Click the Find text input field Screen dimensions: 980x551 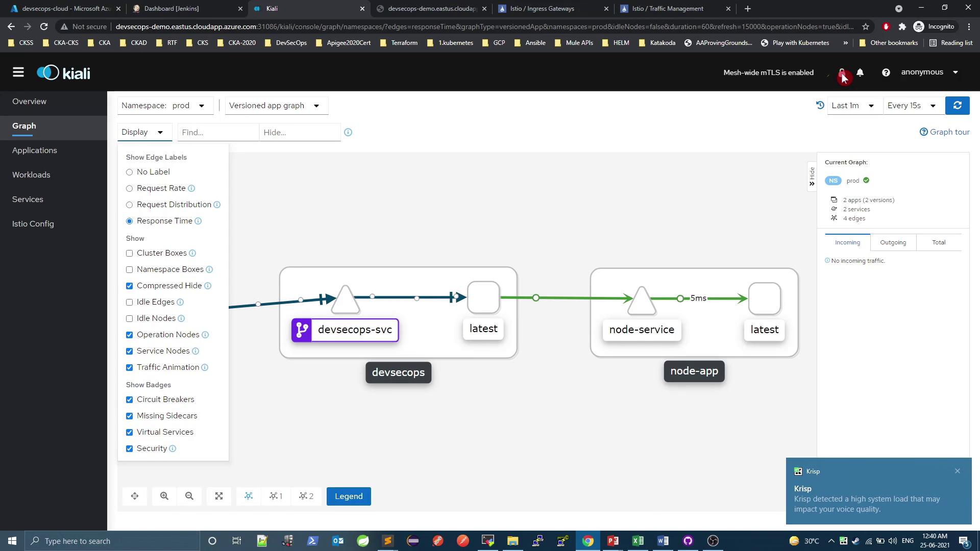(x=217, y=132)
